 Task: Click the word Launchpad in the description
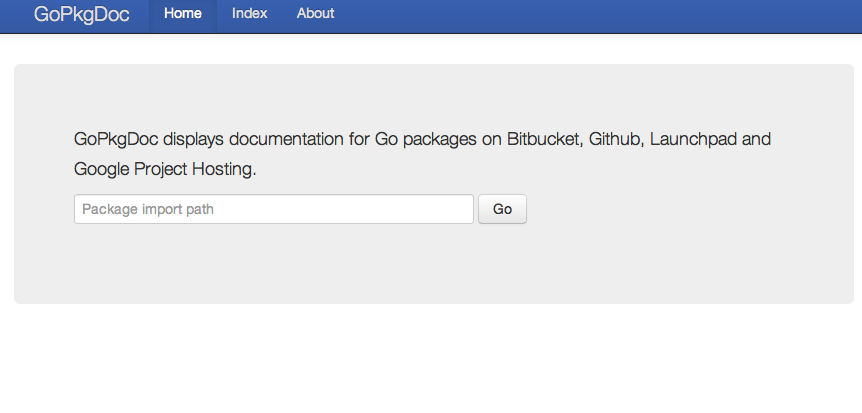point(693,139)
